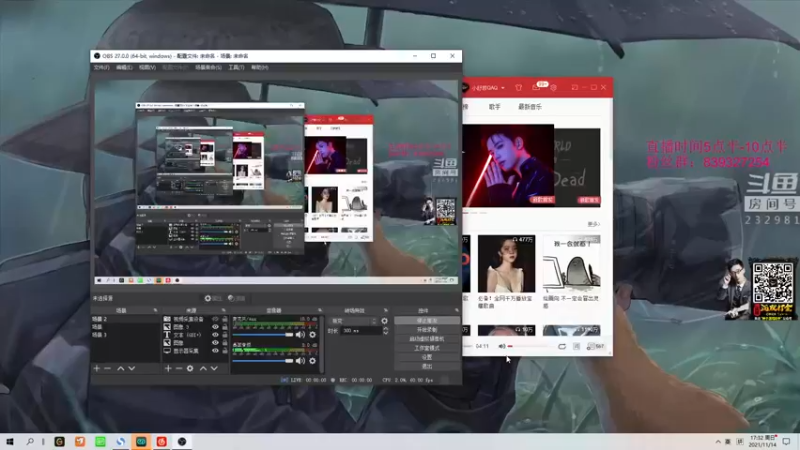Undock the scenes panel using its header icon
Image resolution: width=800 pixels, height=450 pixels.
click(x=155, y=310)
